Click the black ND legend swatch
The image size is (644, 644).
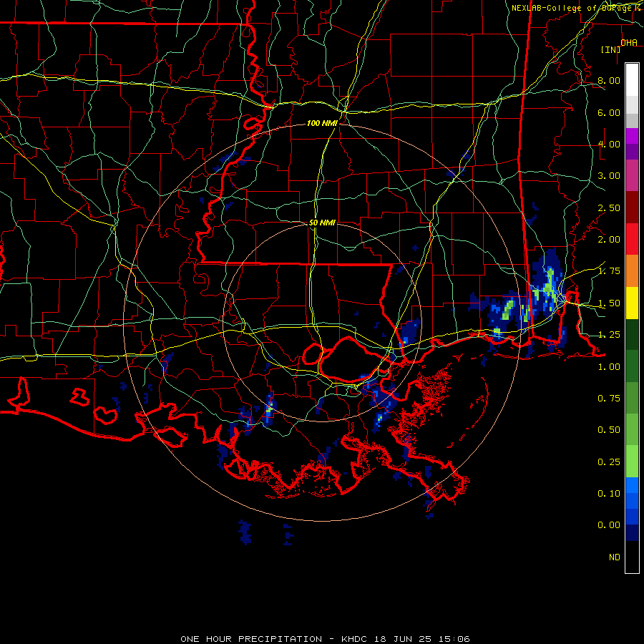632,557
